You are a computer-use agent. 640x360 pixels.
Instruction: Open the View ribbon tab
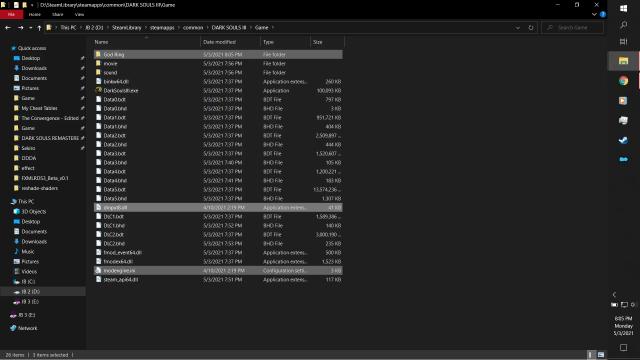(x=79, y=14)
